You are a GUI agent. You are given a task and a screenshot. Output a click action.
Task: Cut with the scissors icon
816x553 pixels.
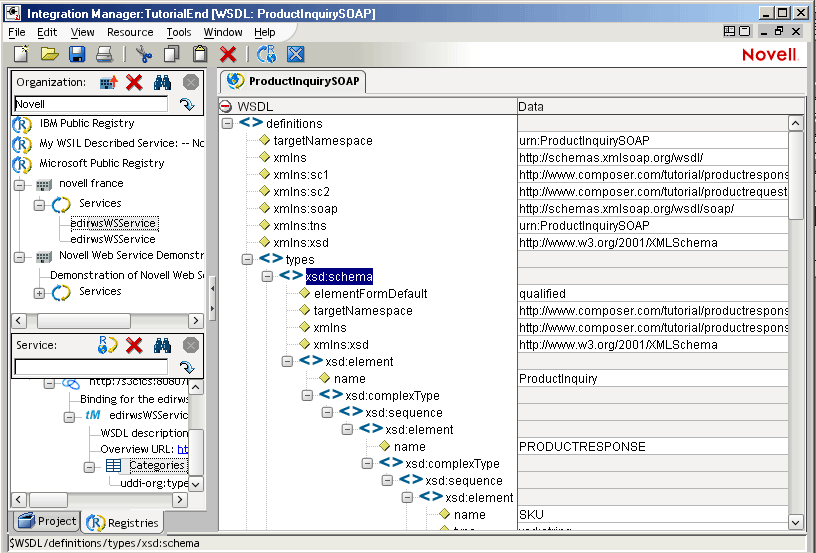[144, 54]
